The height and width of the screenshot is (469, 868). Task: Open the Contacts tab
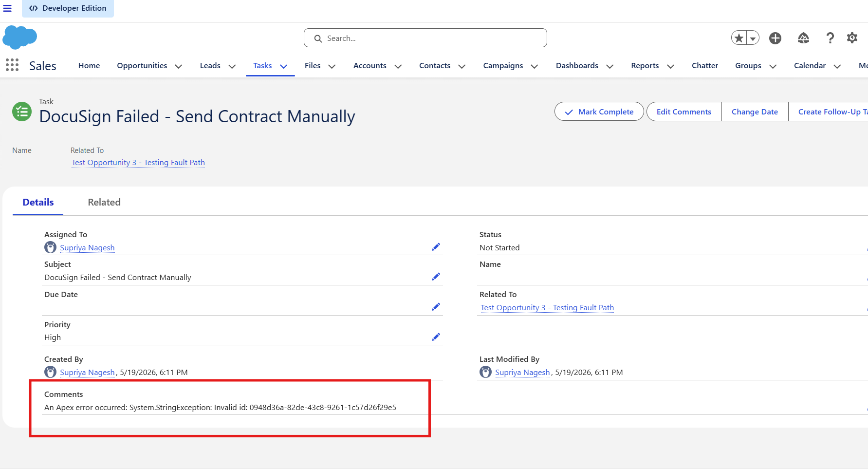click(435, 66)
